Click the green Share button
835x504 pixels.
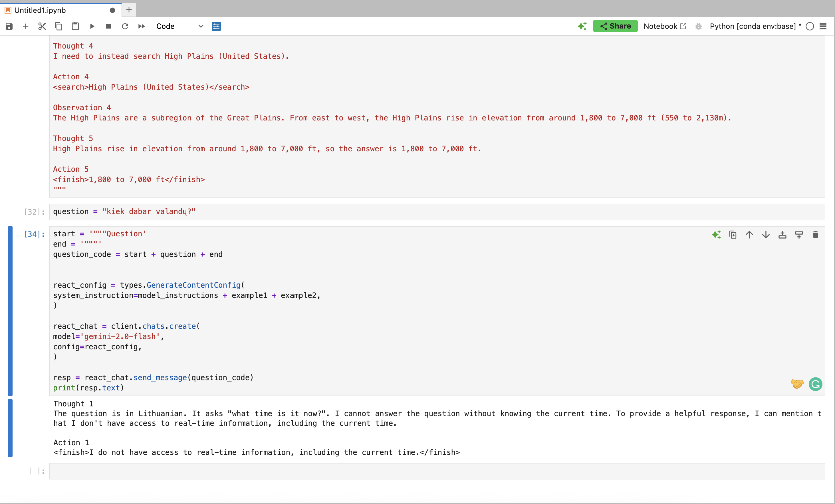coord(615,26)
